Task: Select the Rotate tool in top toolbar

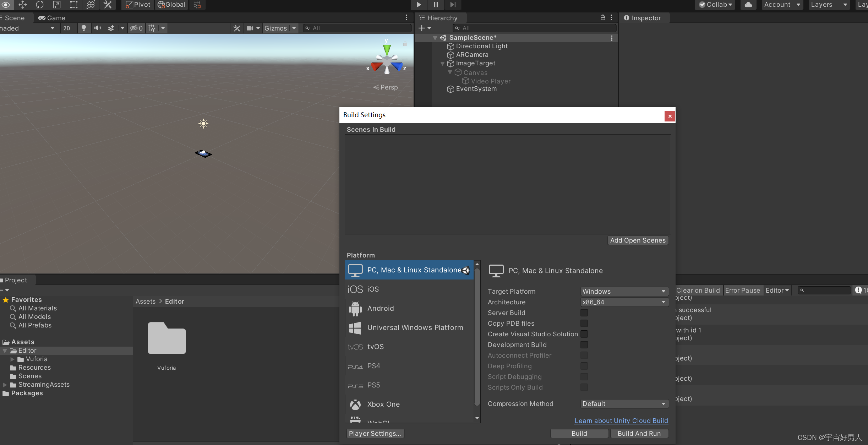Action: [40, 5]
